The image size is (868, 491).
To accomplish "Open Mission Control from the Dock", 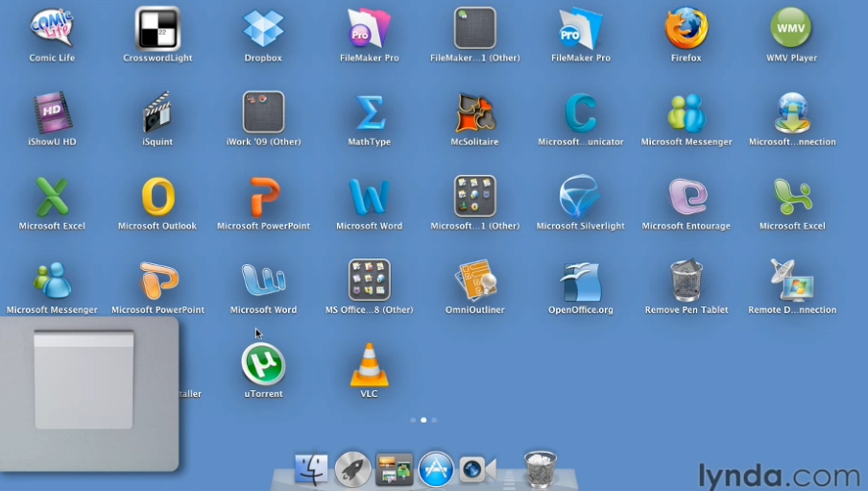I will [x=394, y=470].
